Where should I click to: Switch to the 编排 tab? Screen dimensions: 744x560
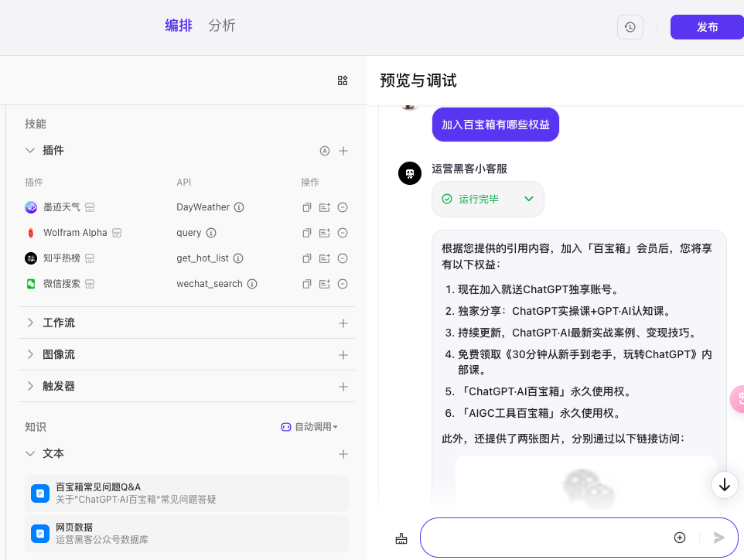point(179,26)
